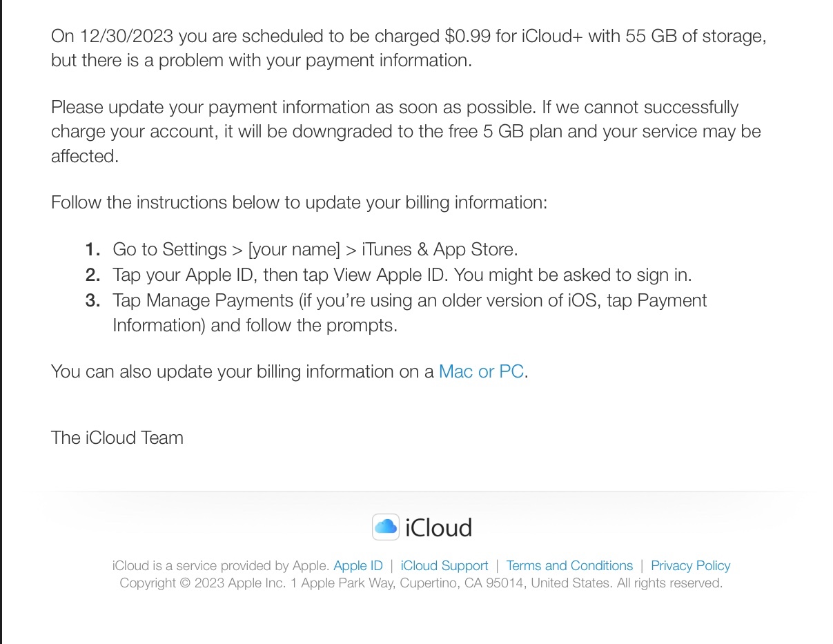Click the iCloud wordmark beside the cloud logo
Viewport: 833px width, 644px height.
[439, 528]
